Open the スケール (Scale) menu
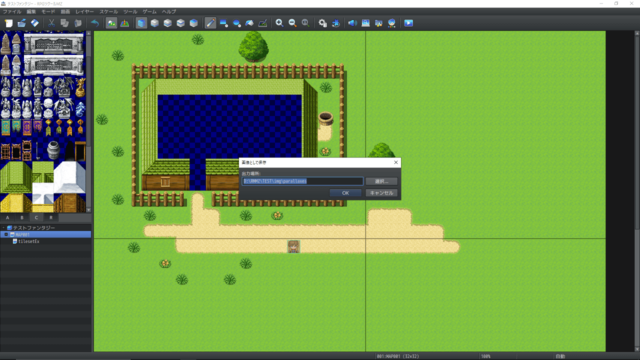 [x=109, y=12]
